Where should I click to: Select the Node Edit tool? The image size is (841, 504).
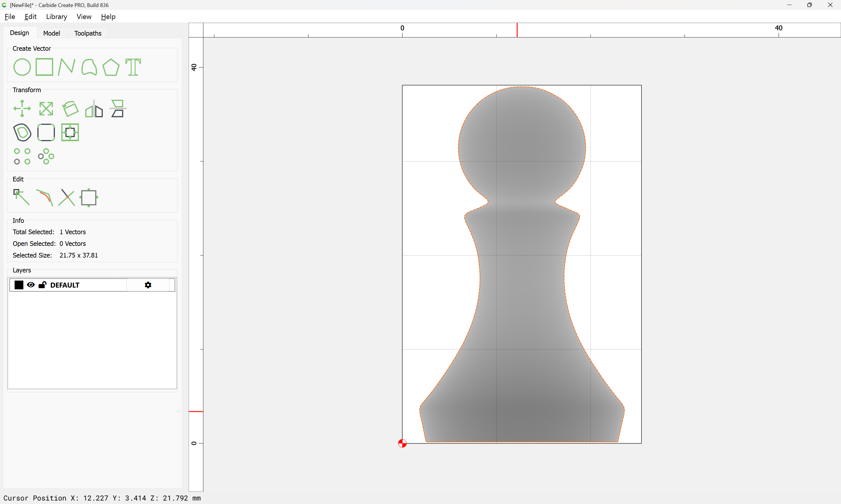pos(21,197)
